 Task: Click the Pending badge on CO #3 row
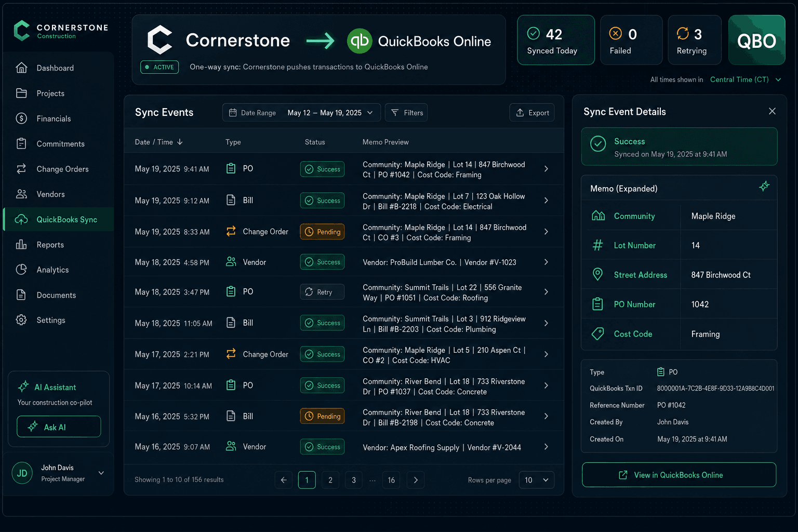[x=322, y=232]
